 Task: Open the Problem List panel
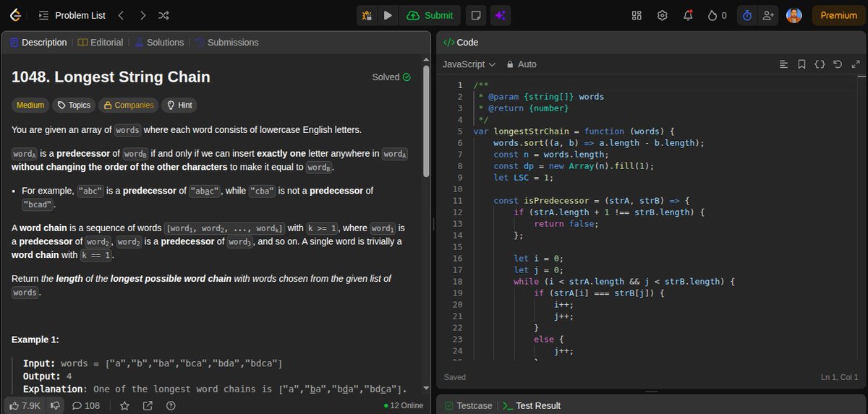(72, 15)
